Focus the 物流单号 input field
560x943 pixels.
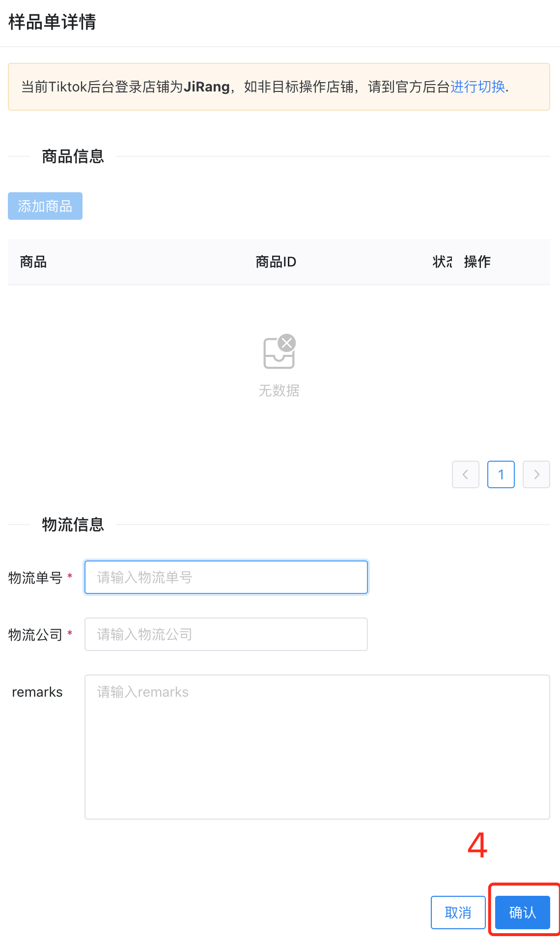(x=226, y=577)
